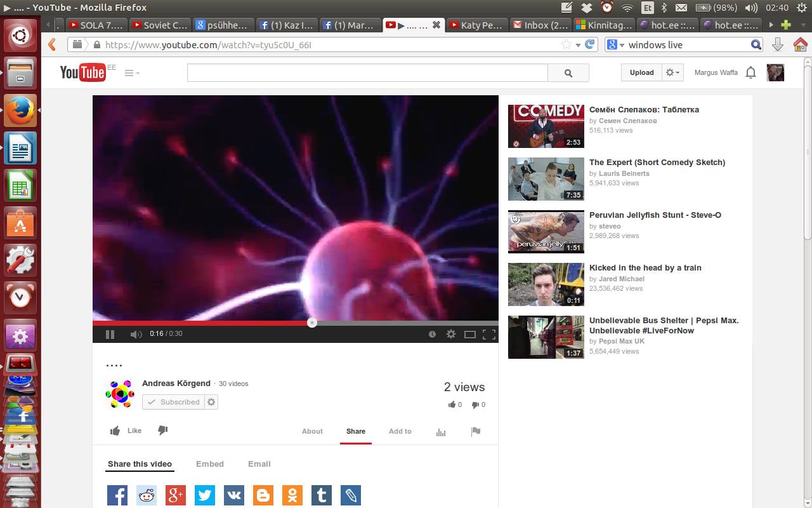Viewport: 812px width, 508px height.
Task: Toggle the Subscribed button
Action: coord(173,402)
